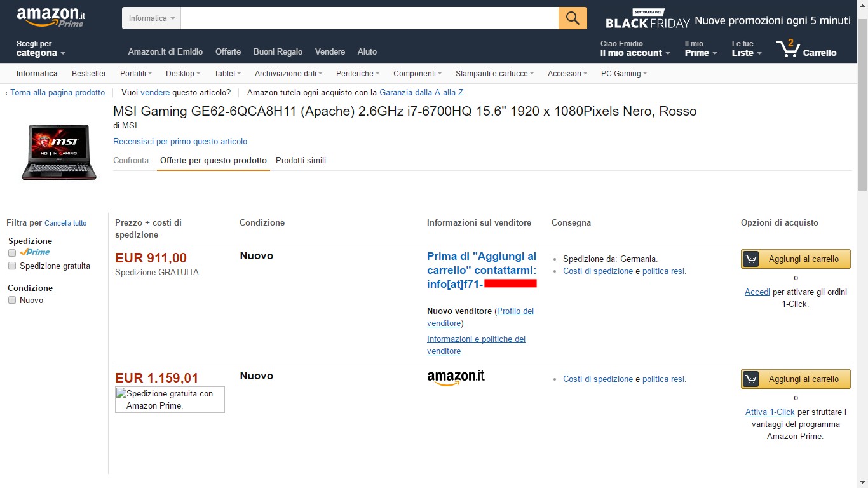Click the Amazon.it Prime logo

(50, 17)
